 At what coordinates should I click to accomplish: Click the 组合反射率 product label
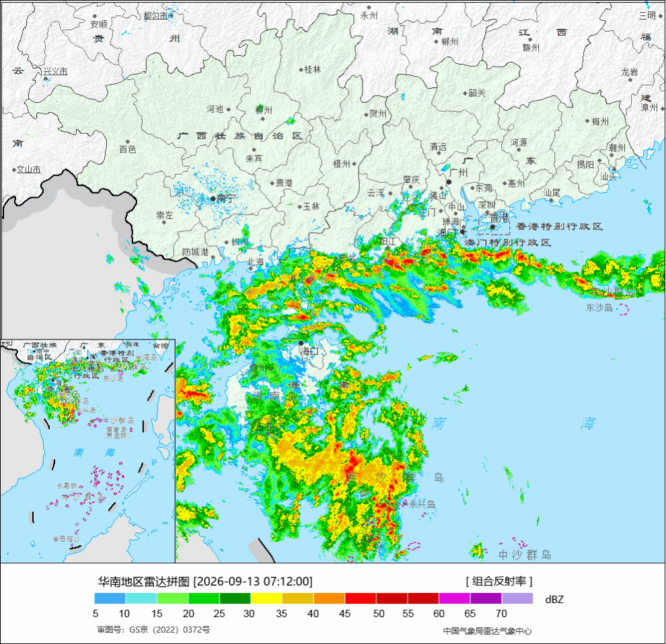coord(498,581)
